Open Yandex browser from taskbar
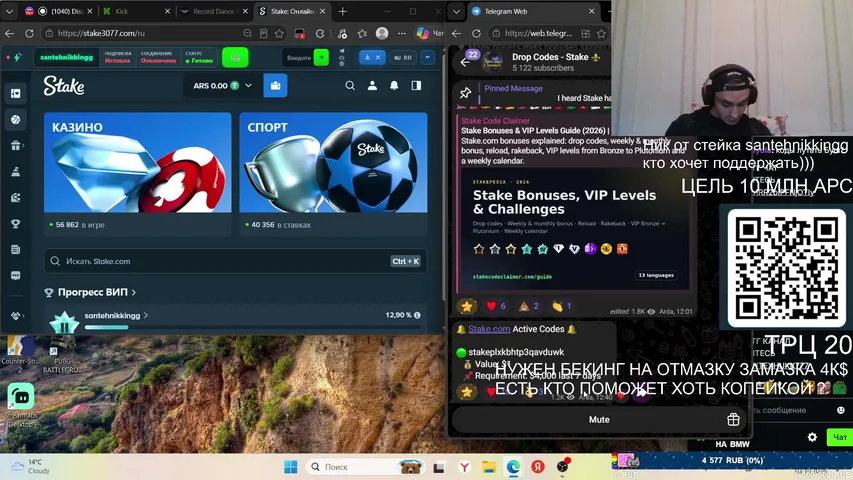This screenshot has height=480, width=853. point(465,466)
